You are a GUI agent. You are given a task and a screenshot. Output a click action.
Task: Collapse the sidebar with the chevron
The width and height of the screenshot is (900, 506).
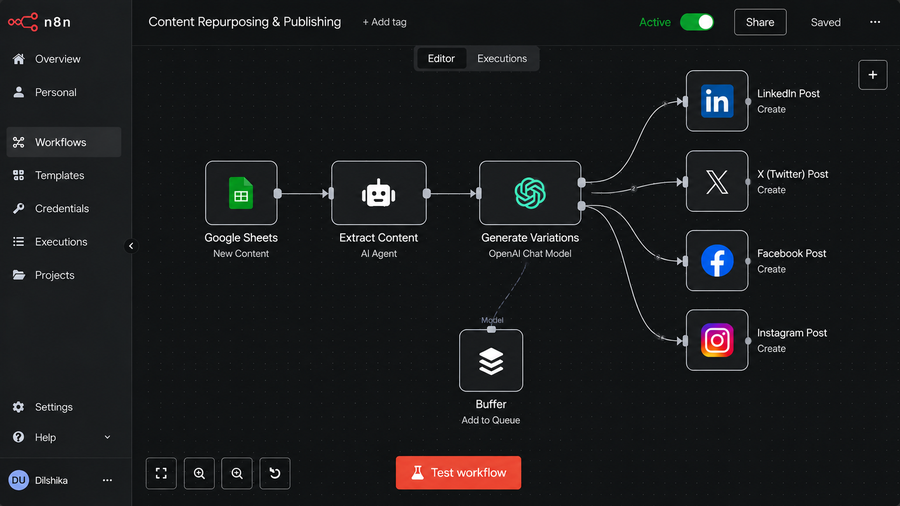tap(131, 246)
